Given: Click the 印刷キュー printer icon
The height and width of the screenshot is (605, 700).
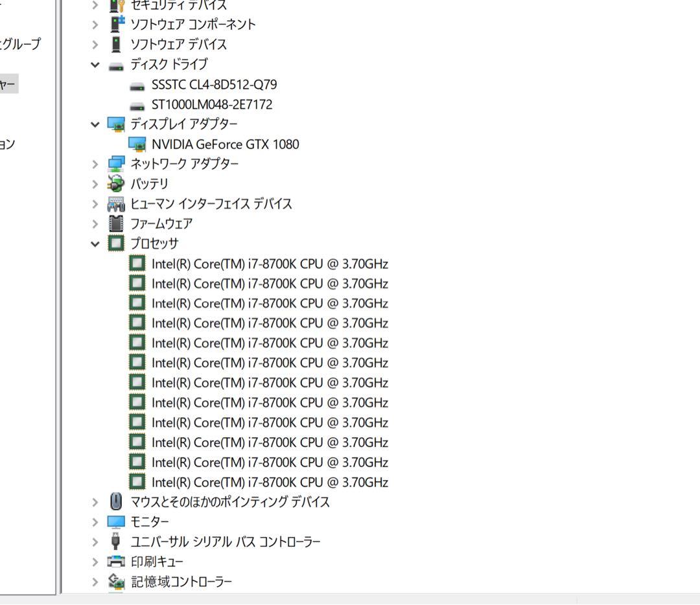Looking at the screenshot, I should (x=117, y=562).
